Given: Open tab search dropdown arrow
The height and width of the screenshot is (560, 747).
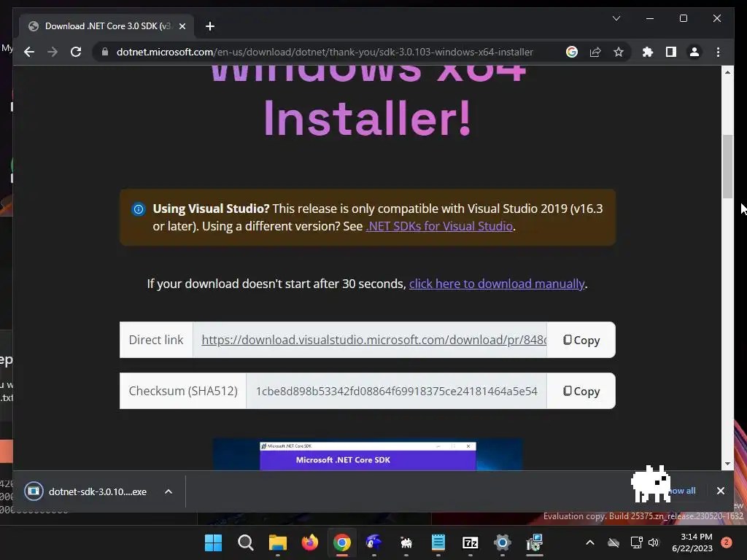Looking at the screenshot, I should click(616, 18).
